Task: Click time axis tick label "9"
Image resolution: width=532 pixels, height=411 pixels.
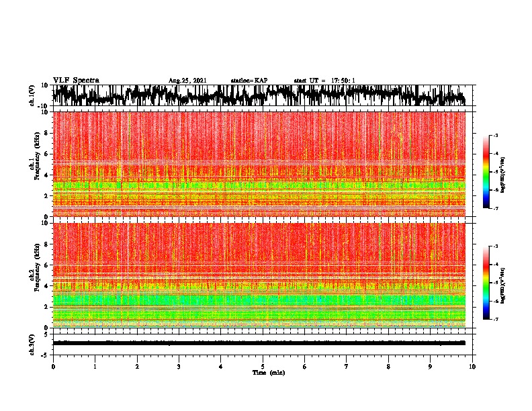Action: pyautogui.click(x=430, y=367)
